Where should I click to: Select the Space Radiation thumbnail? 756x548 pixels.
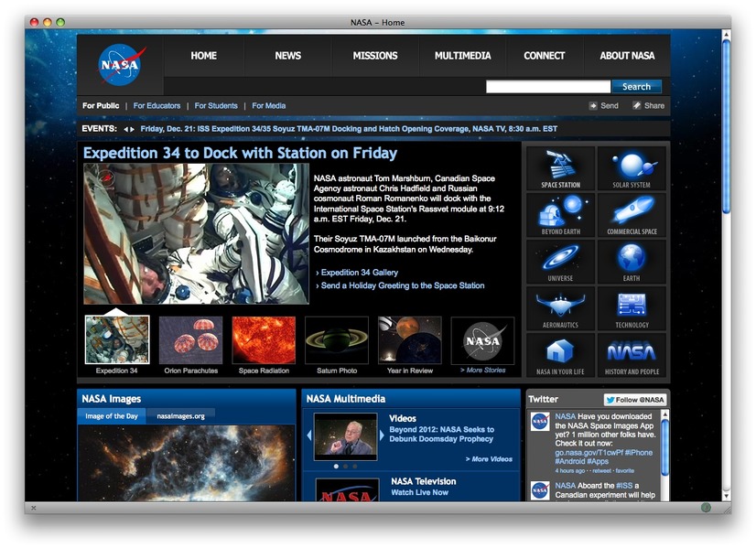[x=264, y=339]
